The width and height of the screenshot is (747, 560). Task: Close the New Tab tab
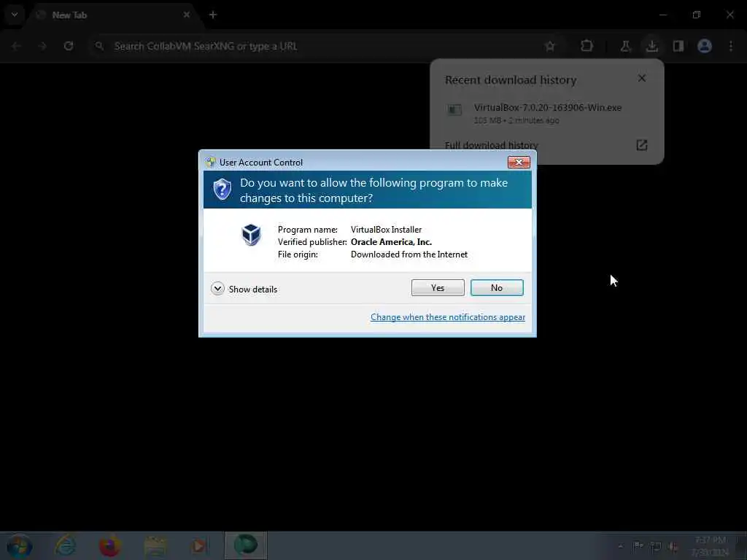click(186, 15)
